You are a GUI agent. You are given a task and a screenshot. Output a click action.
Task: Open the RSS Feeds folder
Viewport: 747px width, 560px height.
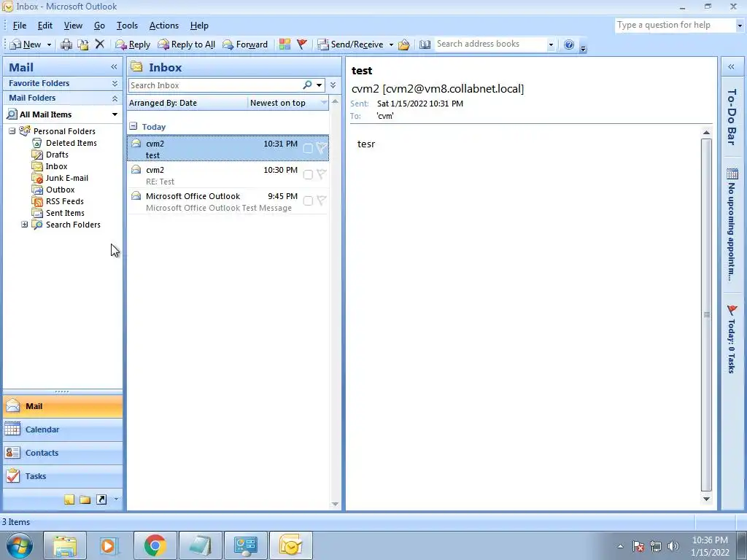click(64, 201)
